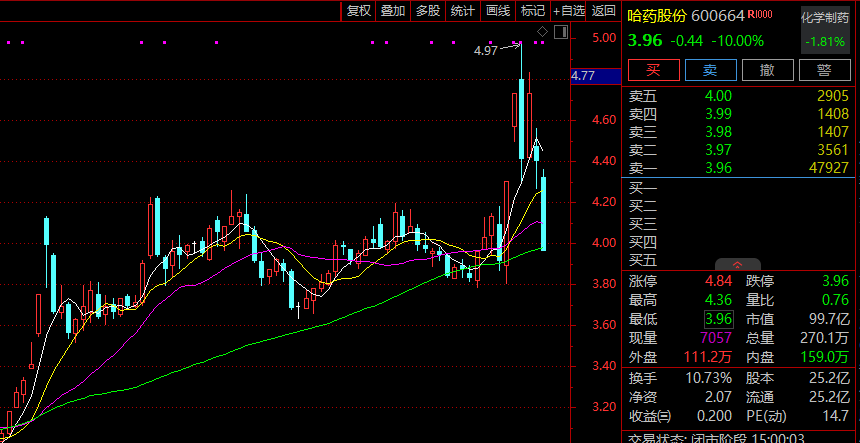Image resolution: width=860 pixels, height=443 pixels.
Task: Click the 现量 value 7057
Action: coord(715,338)
